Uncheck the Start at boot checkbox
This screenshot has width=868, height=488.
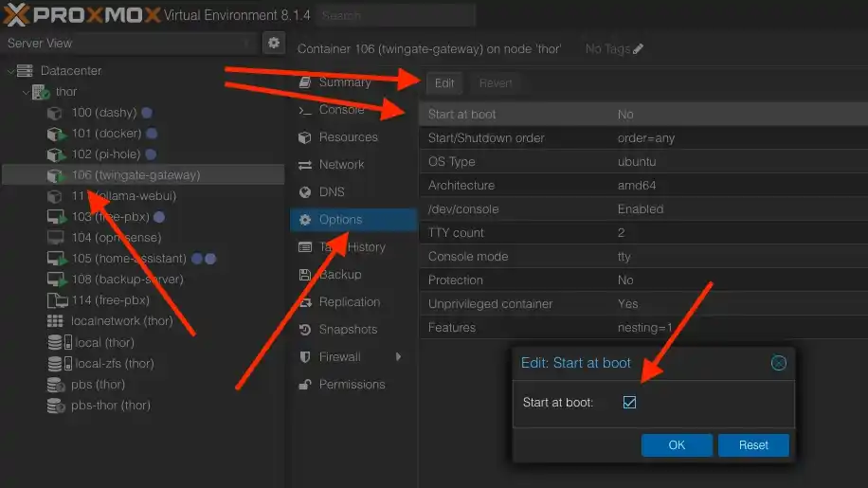(x=629, y=402)
